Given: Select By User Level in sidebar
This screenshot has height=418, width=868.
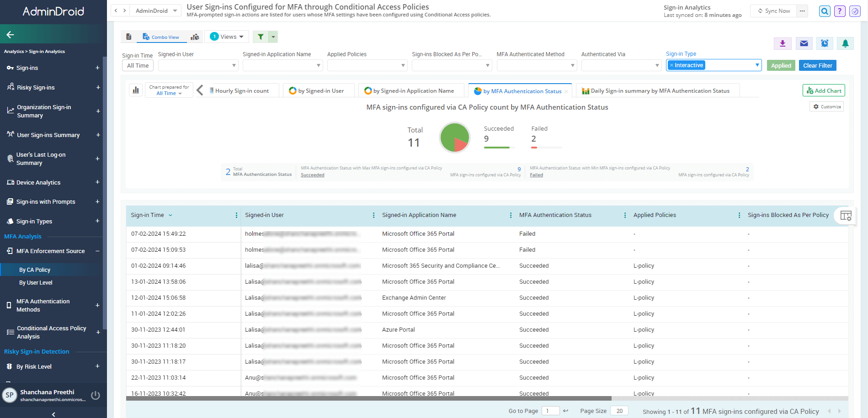Looking at the screenshot, I should tap(36, 283).
